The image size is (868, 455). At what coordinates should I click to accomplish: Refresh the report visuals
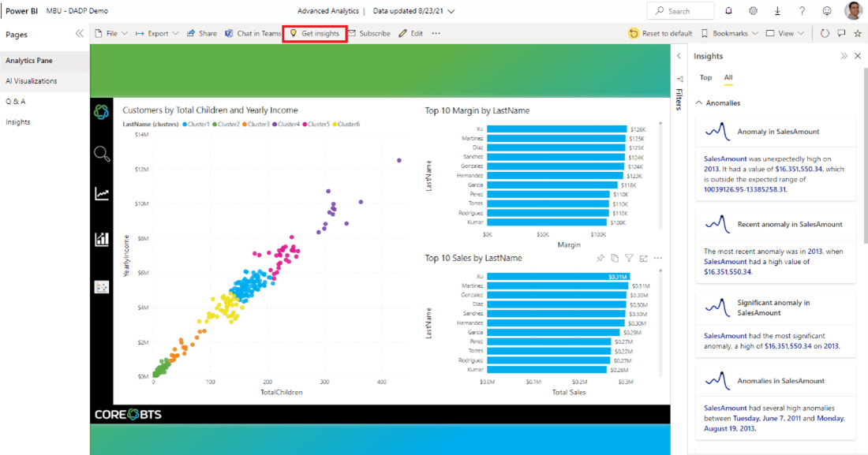pyautogui.click(x=825, y=34)
